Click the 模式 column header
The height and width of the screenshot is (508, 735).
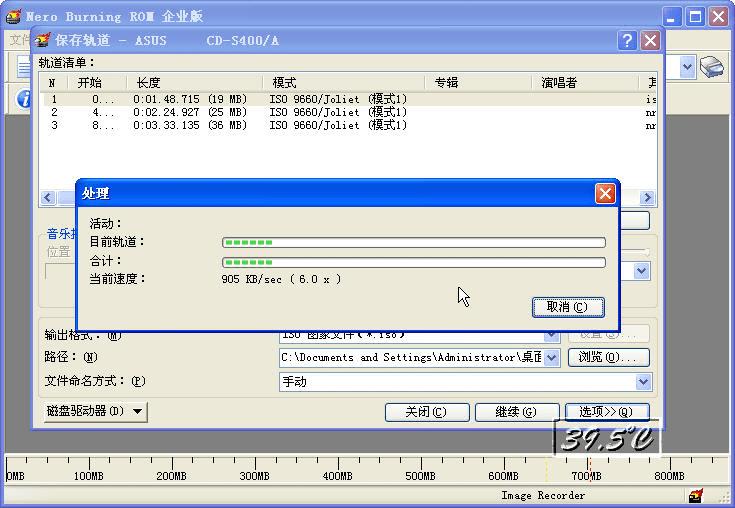343,83
